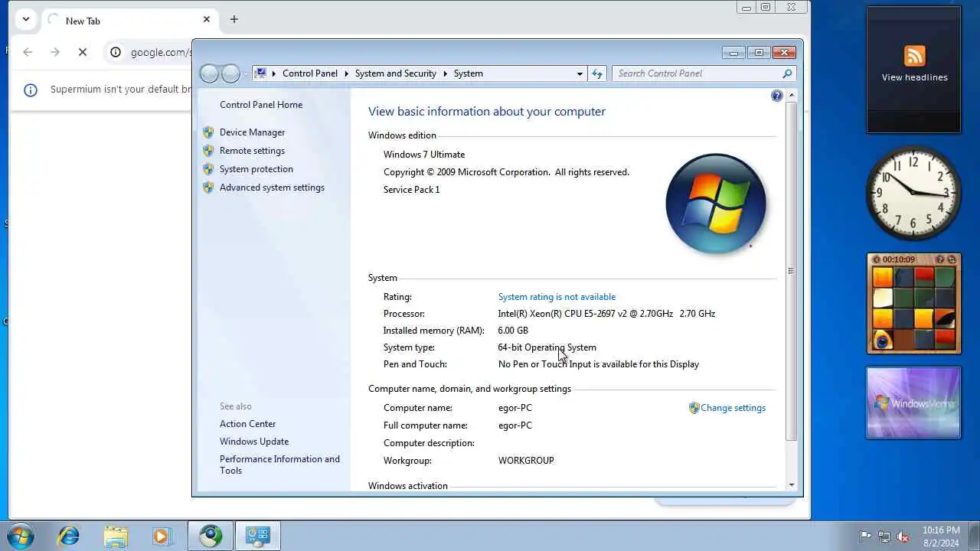Select Control Panel taskbar button
Image resolution: width=980 pixels, height=551 pixels.
click(x=258, y=536)
